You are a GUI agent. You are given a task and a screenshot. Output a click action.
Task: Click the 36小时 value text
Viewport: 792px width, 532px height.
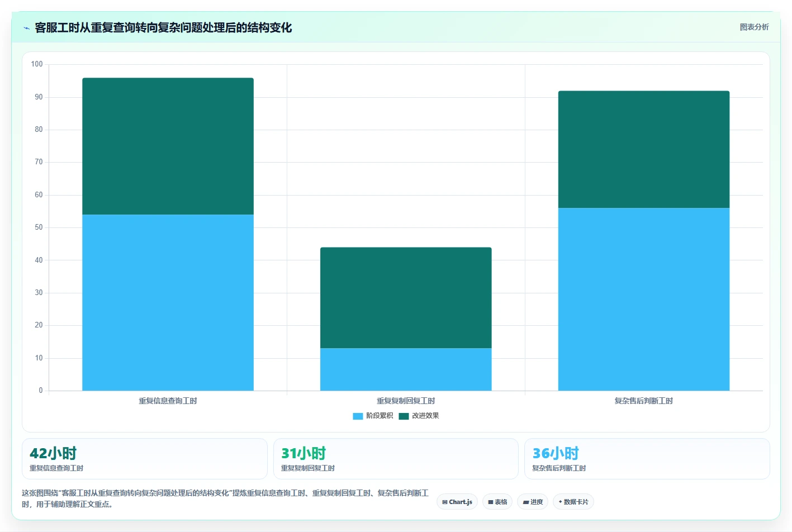tap(556, 453)
